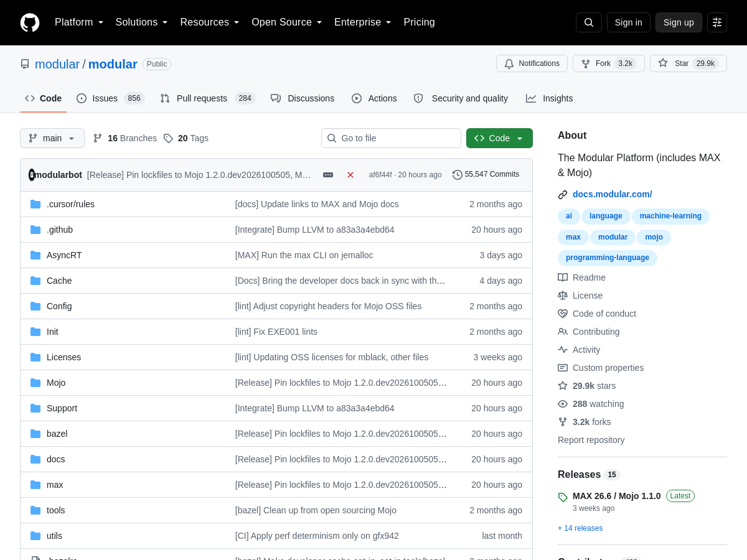Open the MAX 26.6 / Mojo 1.1.0 release
The width and height of the screenshot is (747, 560).
(616, 496)
